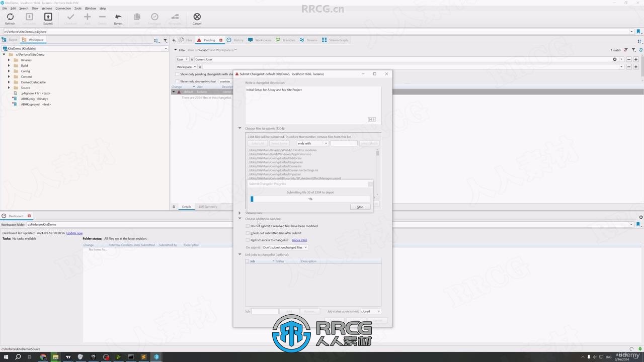Add a filter row with the plus after User
Screen dimensions: 644x362
coord(636,59)
